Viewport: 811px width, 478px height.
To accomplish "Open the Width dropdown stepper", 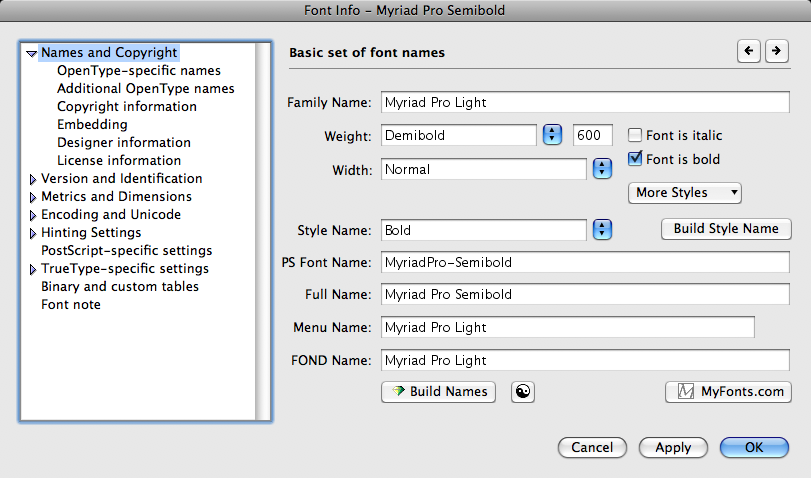I will coord(602,169).
